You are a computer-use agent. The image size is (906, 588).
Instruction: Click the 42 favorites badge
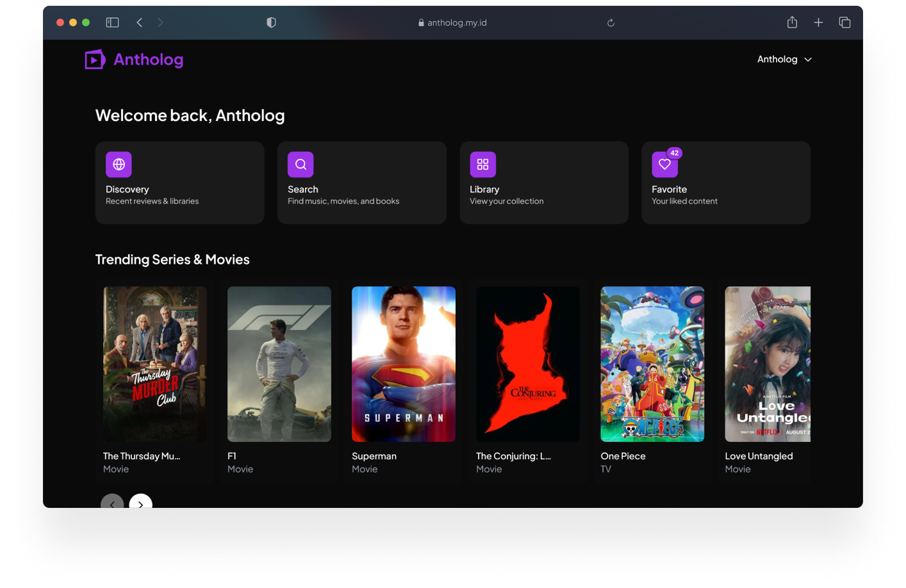[x=675, y=153]
